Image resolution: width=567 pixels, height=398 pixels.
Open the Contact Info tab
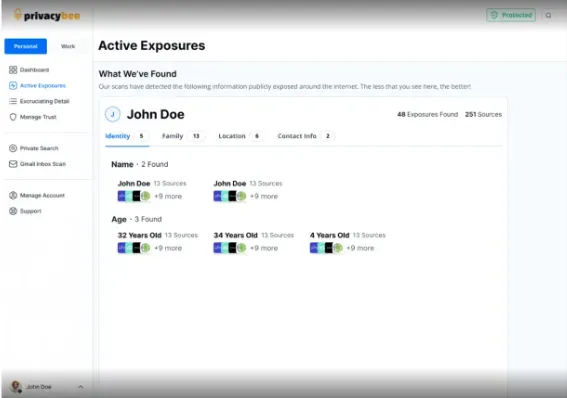pos(306,136)
